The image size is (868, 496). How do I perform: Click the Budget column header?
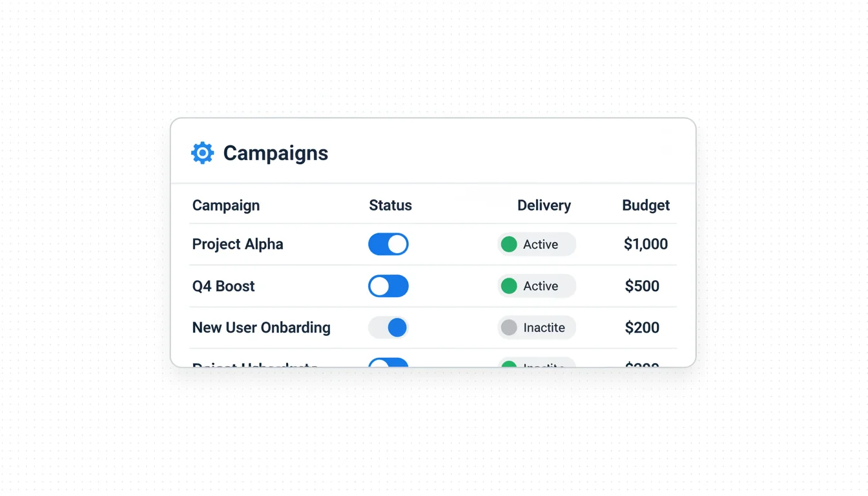pos(645,205)
